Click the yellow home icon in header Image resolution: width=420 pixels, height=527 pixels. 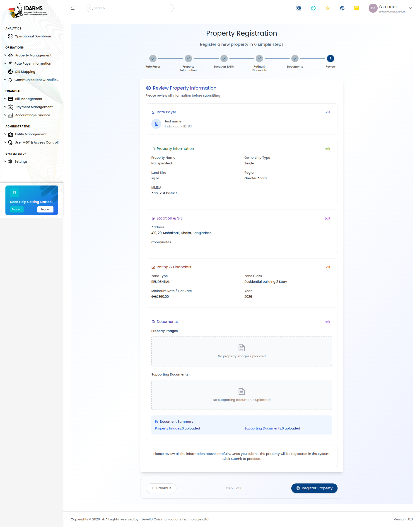tap(328, 8)
